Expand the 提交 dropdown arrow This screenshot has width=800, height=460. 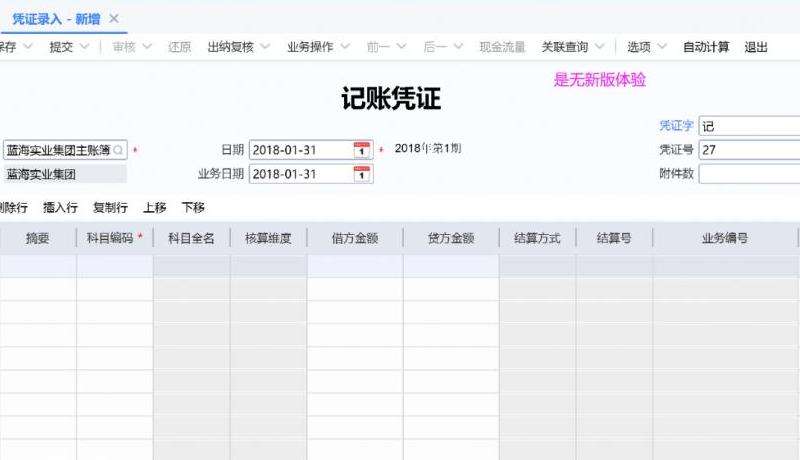coord(85,47)
